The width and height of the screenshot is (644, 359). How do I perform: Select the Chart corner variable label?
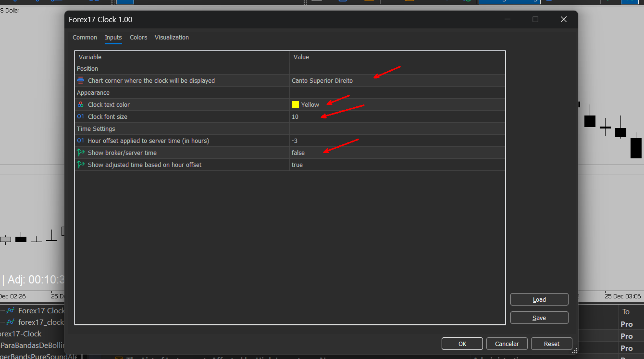(151, 80)
